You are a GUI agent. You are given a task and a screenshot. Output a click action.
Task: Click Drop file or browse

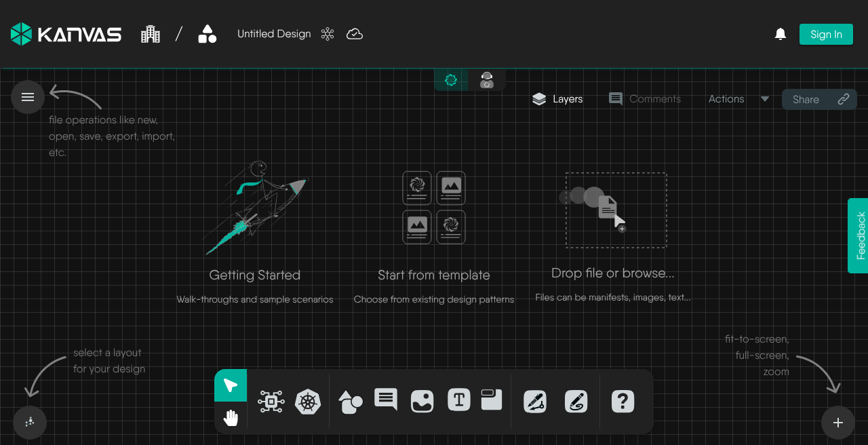tap(613, 273)
